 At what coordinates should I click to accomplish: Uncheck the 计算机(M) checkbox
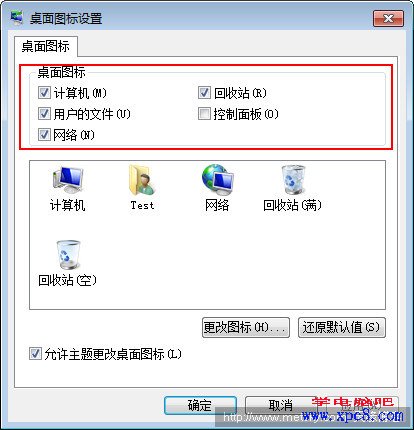(44, 93)
